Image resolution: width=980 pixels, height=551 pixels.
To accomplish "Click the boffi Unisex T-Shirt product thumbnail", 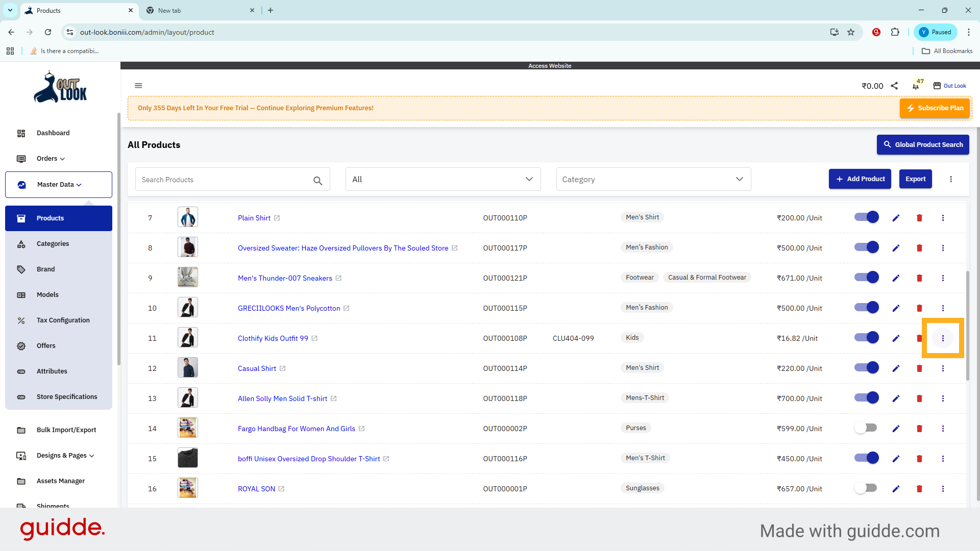I will point(187,458).
